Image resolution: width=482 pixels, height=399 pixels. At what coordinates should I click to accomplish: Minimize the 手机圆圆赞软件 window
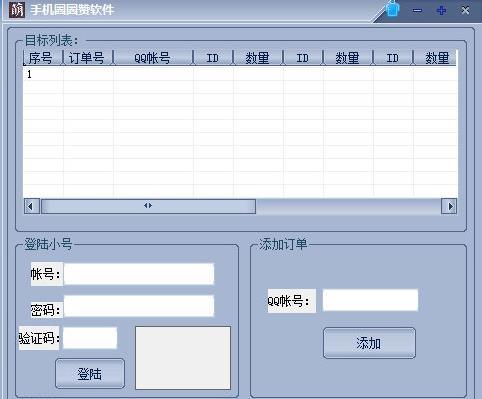click(x=417, y=11)
